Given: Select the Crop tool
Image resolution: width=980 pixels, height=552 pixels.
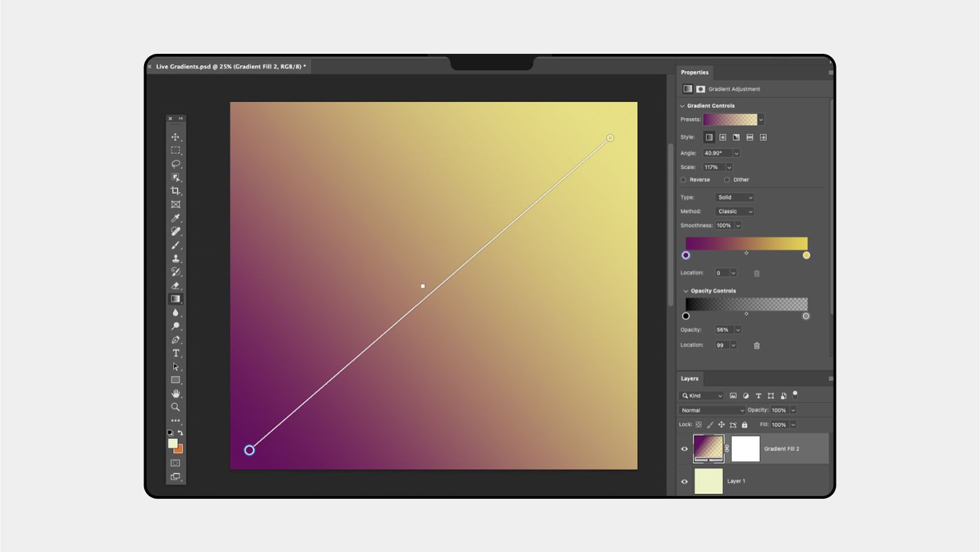Looking at the screenshot, I should [176, 190].
